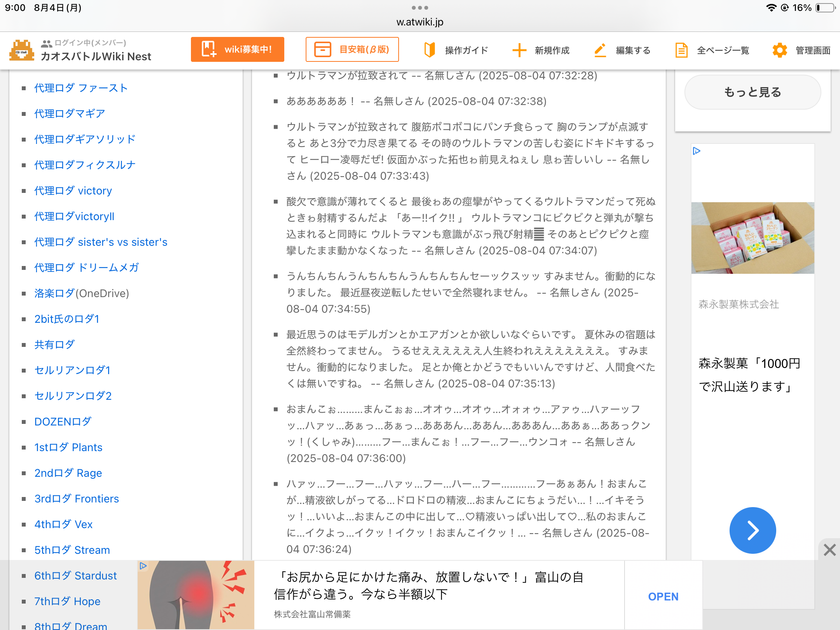The image size is (840, 630).
Task: Open 2bit氏のロダ1 link
Action: coord(67,319)
